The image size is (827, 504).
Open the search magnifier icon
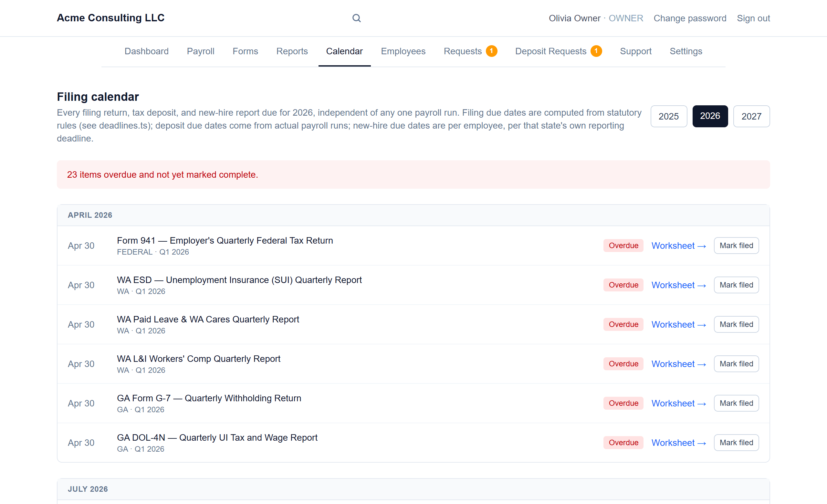coord(356,18)
